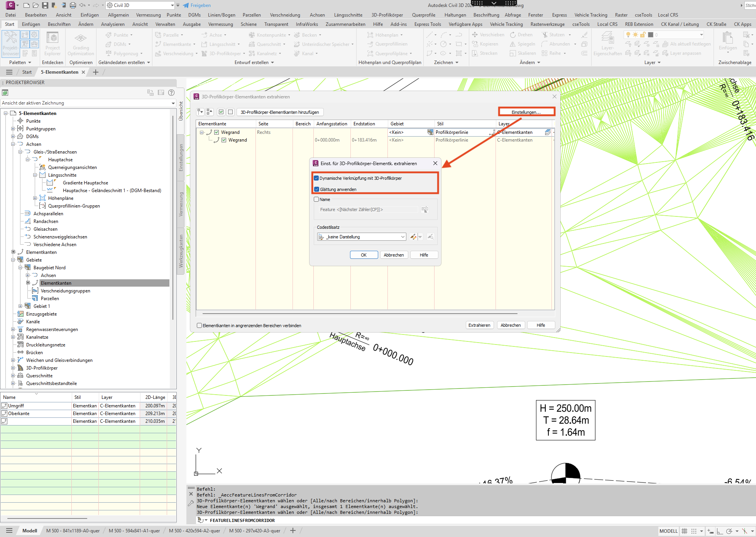This screenshot has height=537, width=756.
Task: Click the horizontal scrollbar under the Elementkanten list
Action: click(47, 518)
